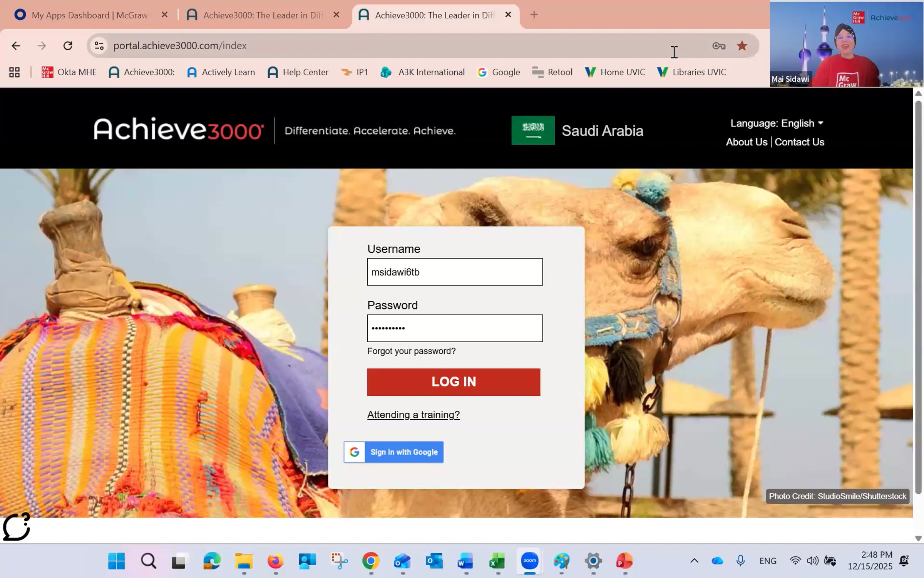Open Firefox from the taskbar
The image size is (924, 578).
[275, 561]
